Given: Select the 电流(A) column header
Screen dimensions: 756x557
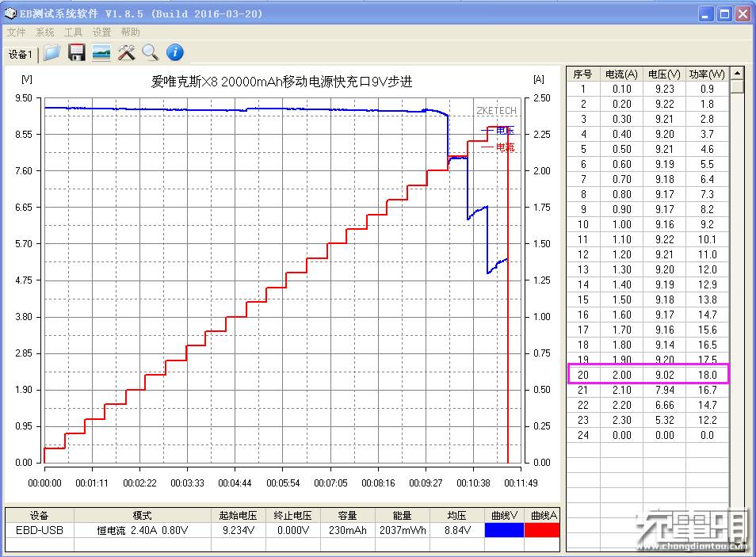Looking at the screenshot, I should [x=621, y=74].
